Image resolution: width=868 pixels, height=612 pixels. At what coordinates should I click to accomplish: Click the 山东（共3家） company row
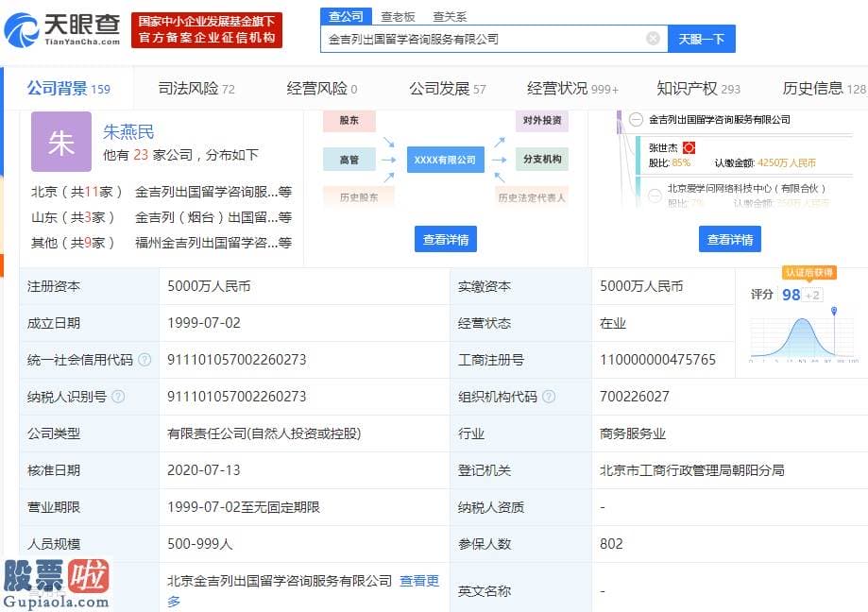[162, 217]
